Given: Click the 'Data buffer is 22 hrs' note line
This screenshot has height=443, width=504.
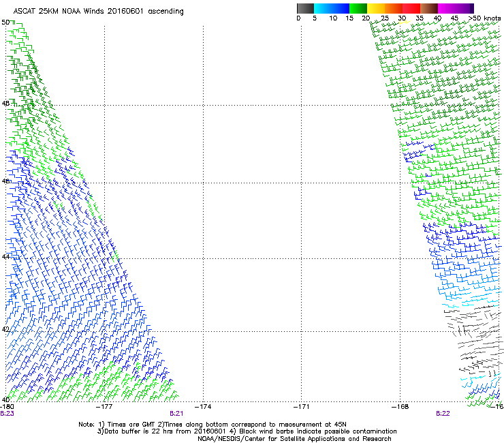Looking at the screenshot, I should (247, 431).
